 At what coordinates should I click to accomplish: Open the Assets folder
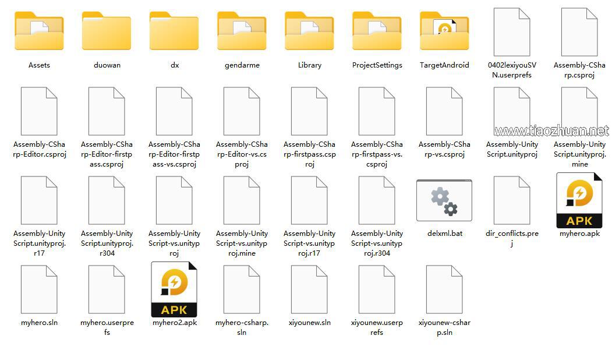(39, 31)
